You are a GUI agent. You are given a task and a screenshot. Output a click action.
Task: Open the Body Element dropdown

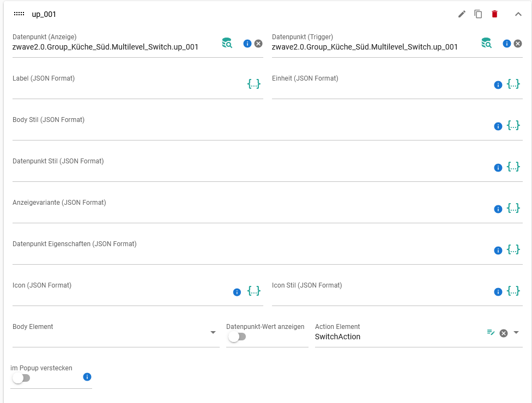(116, 334)
